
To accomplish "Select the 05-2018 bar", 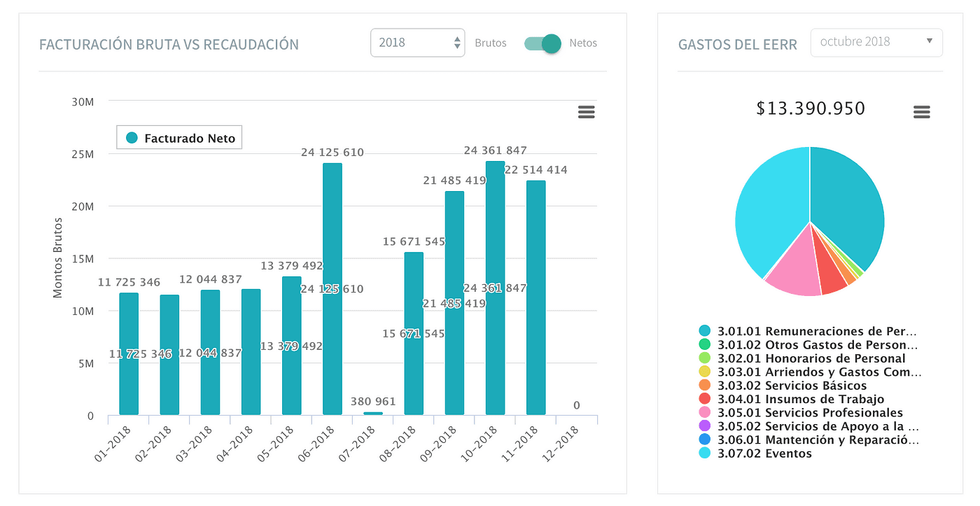I will click(292, 346).
